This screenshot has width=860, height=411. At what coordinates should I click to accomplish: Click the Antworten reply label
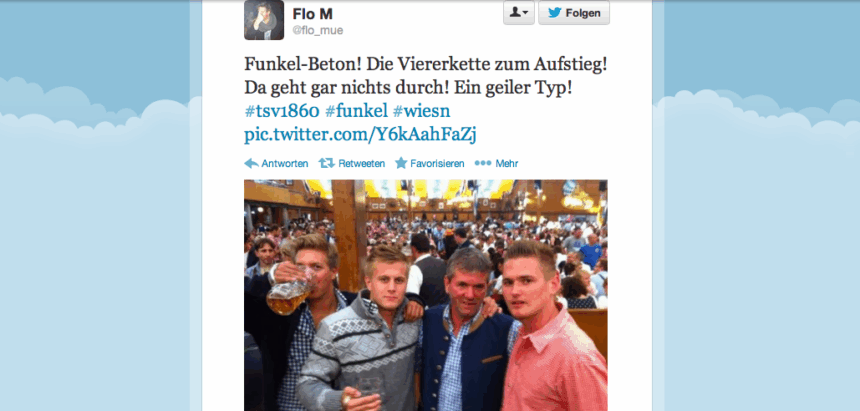285,164
